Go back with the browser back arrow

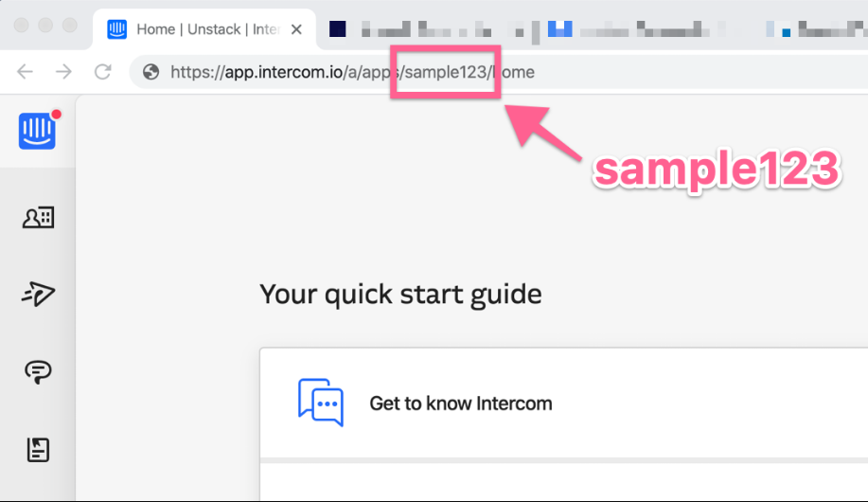[25, 71]
